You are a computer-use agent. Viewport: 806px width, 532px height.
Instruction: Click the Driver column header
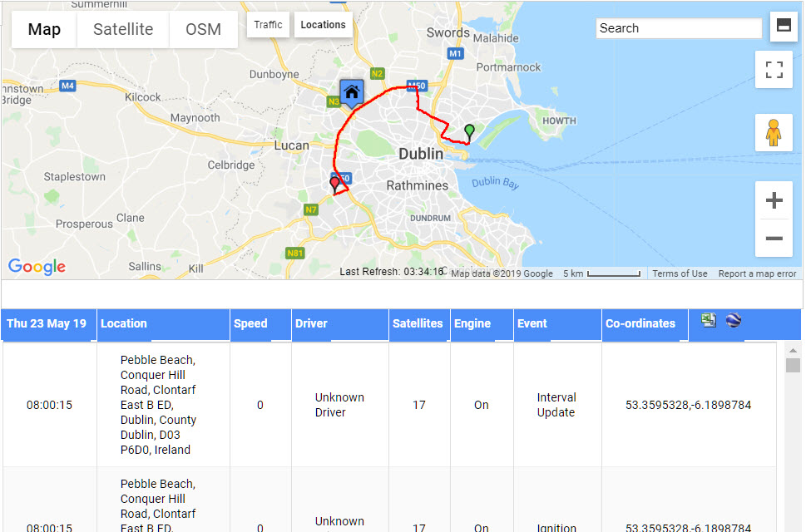[339, 324]
